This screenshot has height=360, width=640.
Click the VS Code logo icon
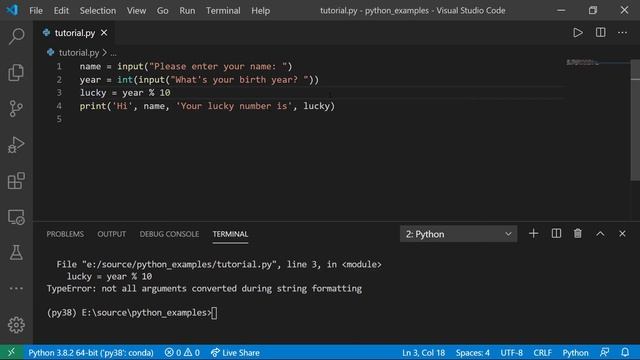12,10
